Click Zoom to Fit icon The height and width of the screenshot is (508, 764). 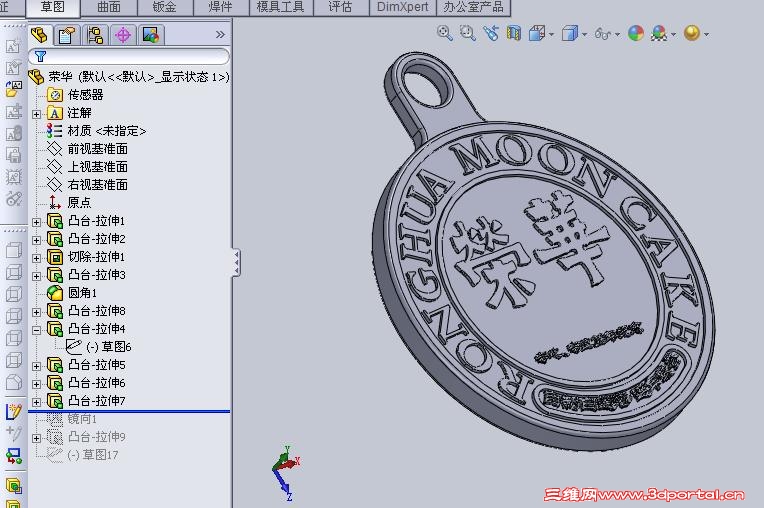click(x=444, y=33)
